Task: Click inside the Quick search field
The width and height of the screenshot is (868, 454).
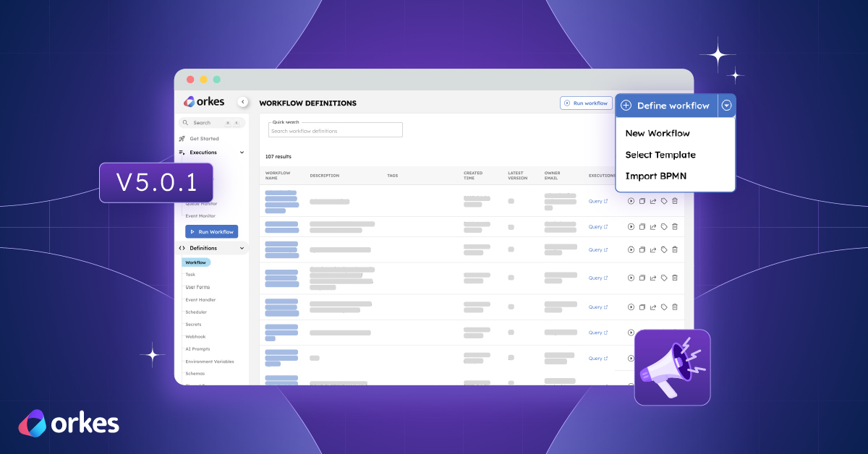Action: coord(335,129)
